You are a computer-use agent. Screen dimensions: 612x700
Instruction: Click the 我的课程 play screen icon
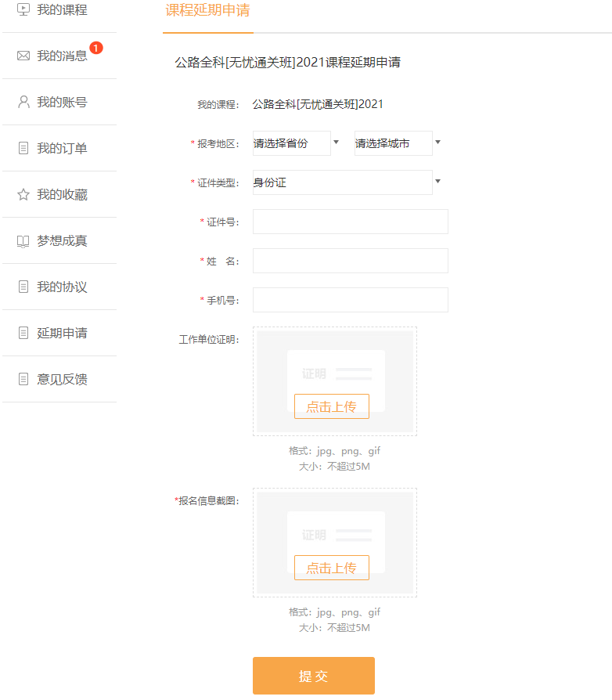pyautogui.click(x=23, y=10)
